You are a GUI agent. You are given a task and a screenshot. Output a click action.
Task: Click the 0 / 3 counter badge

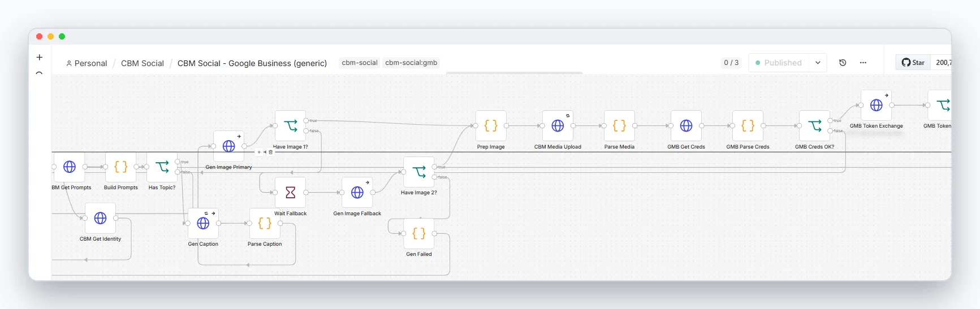tap(731, 63)
